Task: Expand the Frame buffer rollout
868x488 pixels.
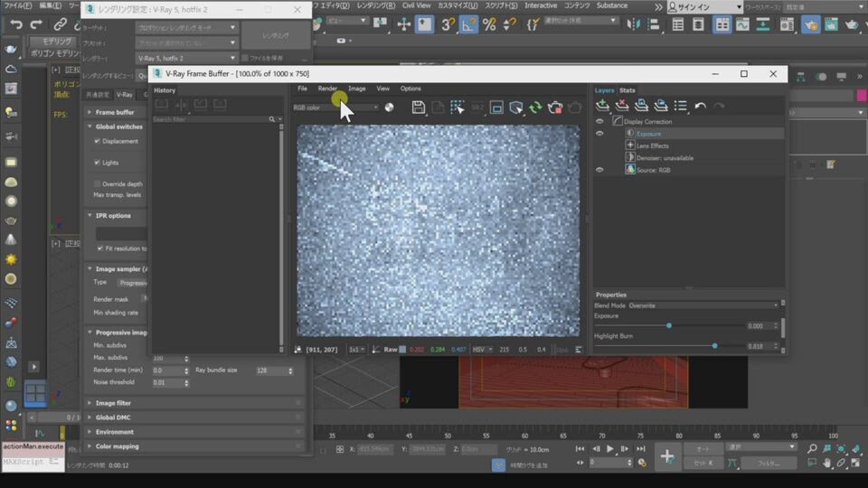Action: tap(115, 112)
